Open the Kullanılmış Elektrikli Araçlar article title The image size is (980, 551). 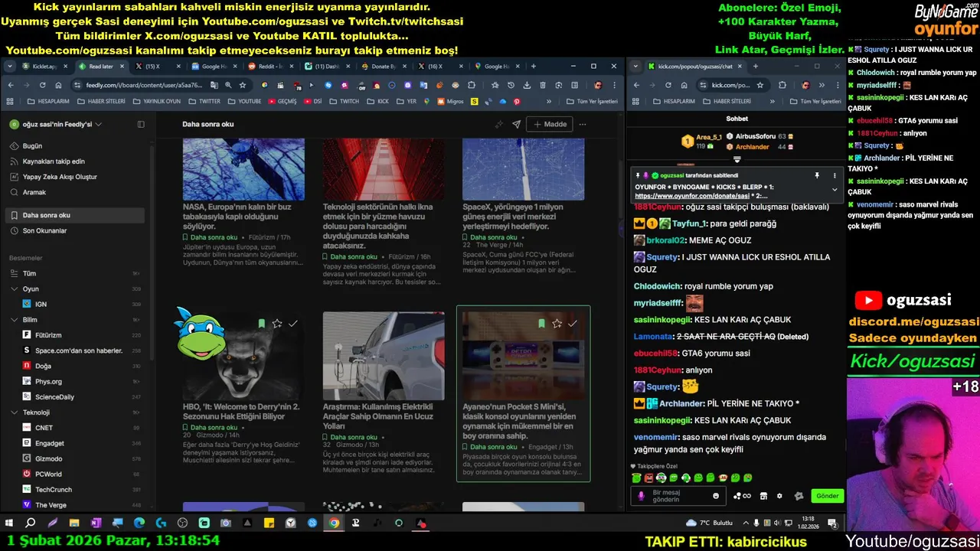point(379,416)
